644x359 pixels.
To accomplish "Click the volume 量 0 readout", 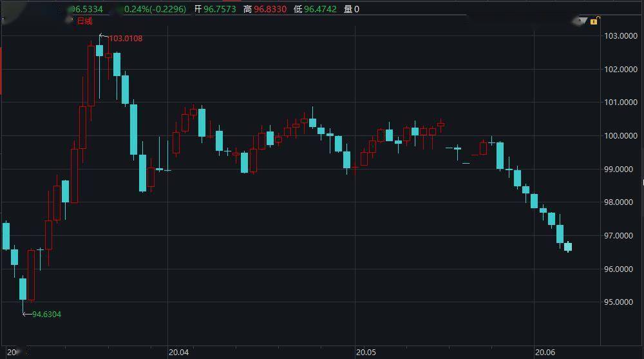I will pos(352,9).
